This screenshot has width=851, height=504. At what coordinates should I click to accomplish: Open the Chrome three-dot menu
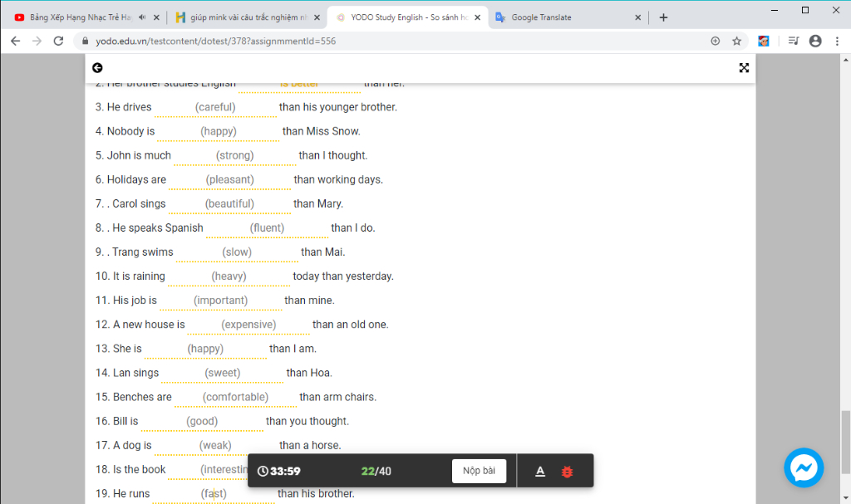[x=837, y=42]
